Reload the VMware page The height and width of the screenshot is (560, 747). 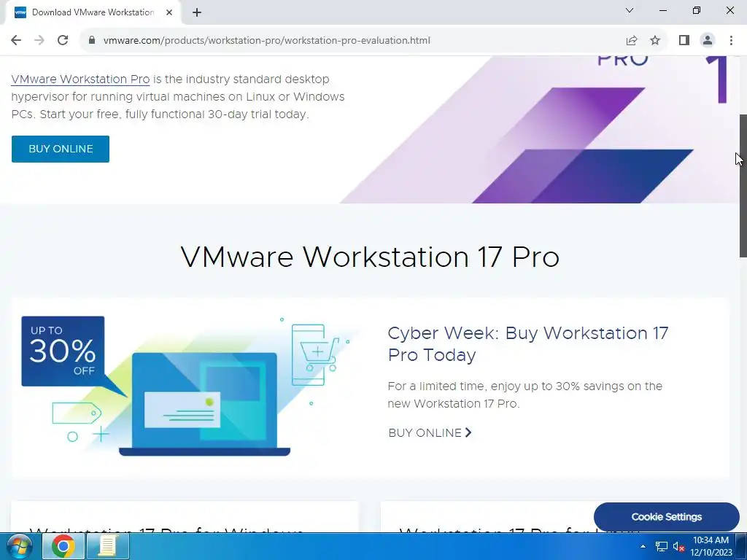tap(63, 41)
